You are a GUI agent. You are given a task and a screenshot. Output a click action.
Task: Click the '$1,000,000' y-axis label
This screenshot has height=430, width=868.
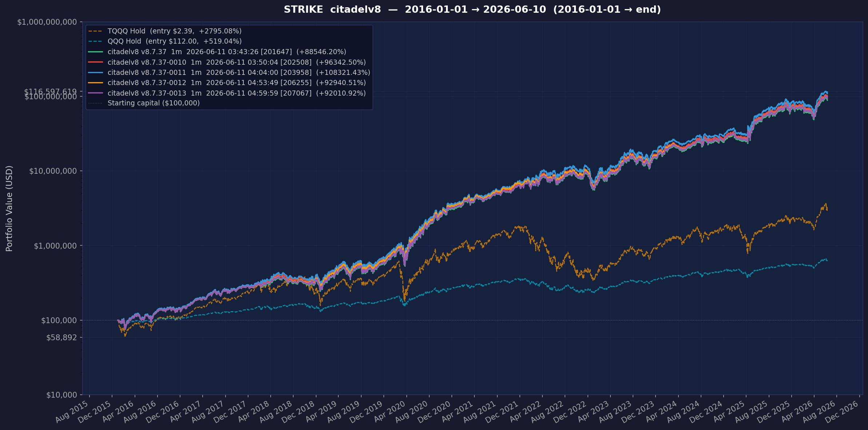pyautogui.click(x=55, y=246)
